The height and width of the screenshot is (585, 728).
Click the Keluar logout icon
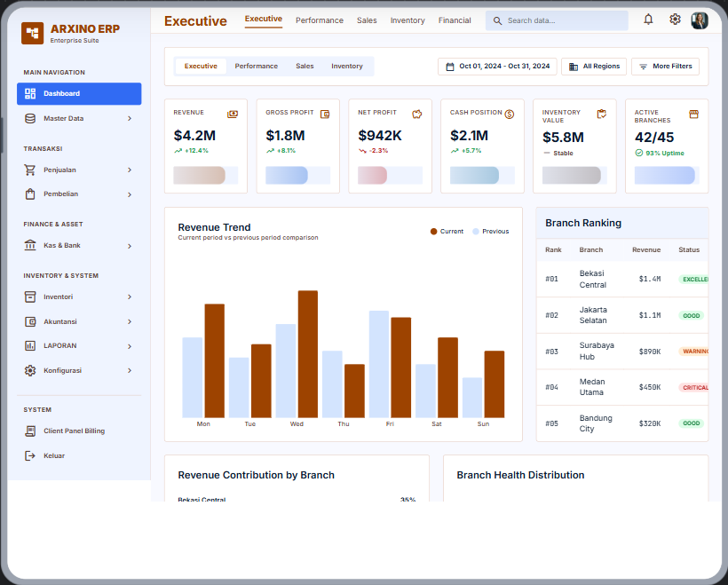30,456
